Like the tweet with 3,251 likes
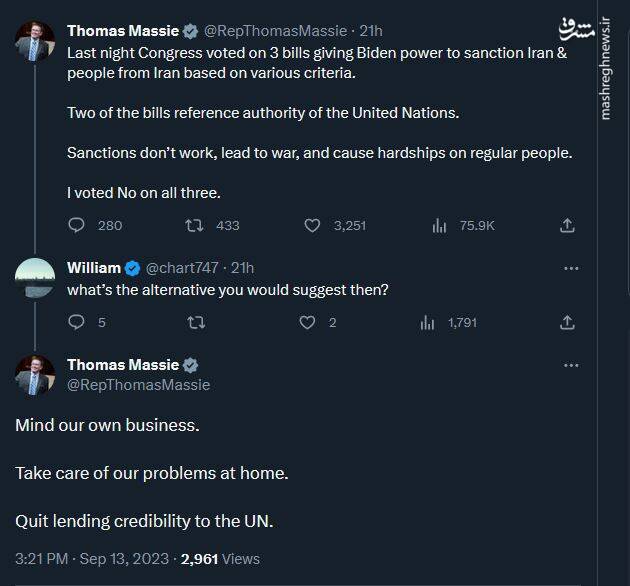 (x=312, y=225)
